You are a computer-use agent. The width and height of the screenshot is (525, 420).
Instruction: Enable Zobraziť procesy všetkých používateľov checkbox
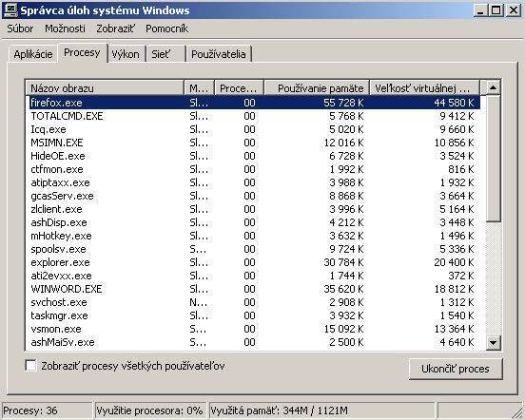coord(30,366)
